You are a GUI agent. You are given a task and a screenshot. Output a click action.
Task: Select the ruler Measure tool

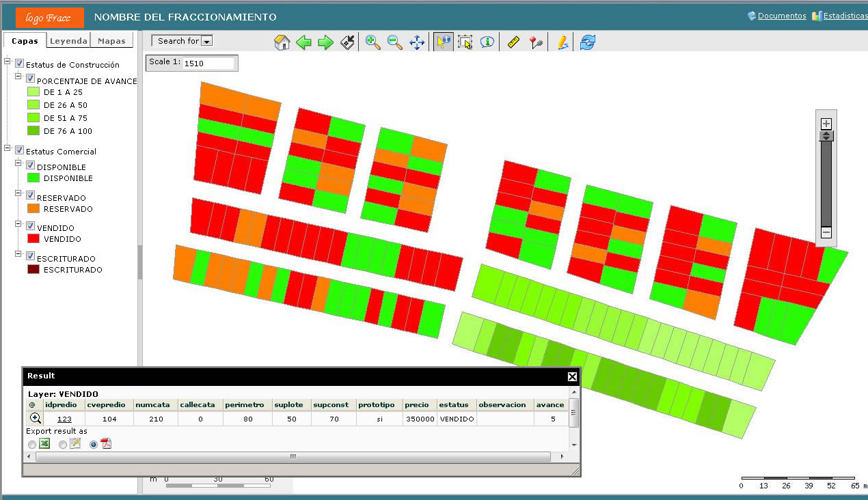513,42
